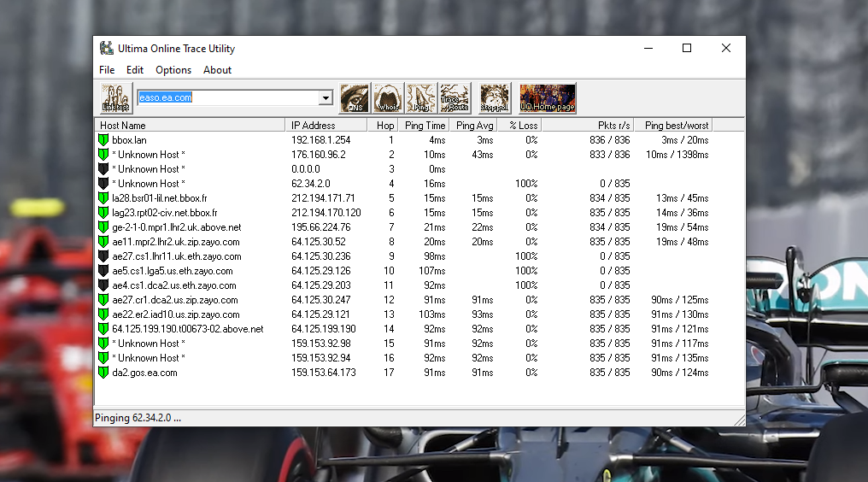Click black shield for ae27.cs1.lhr11.uk.eth.zayo.com

coord(103,256)
